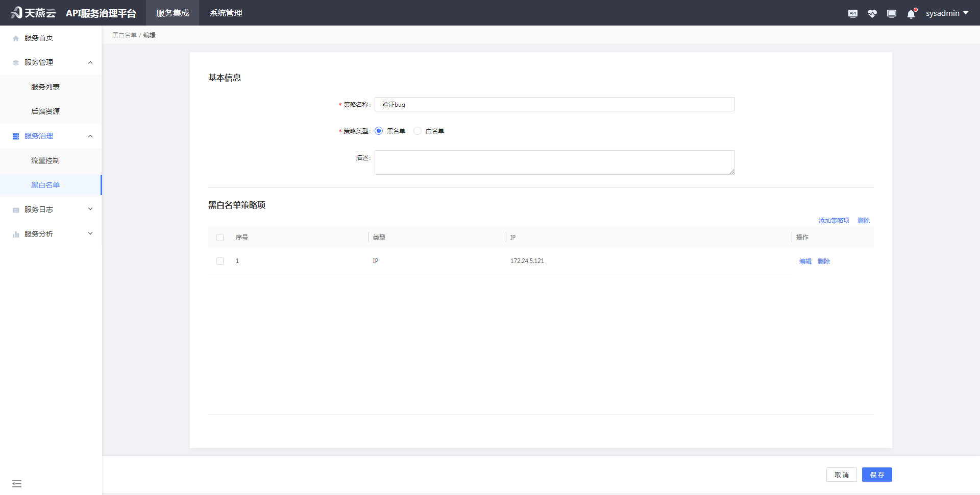Image resolution: width=980 pixels, height=495 pixels.
Task: Open the notification bell
Action: point(911,14)
